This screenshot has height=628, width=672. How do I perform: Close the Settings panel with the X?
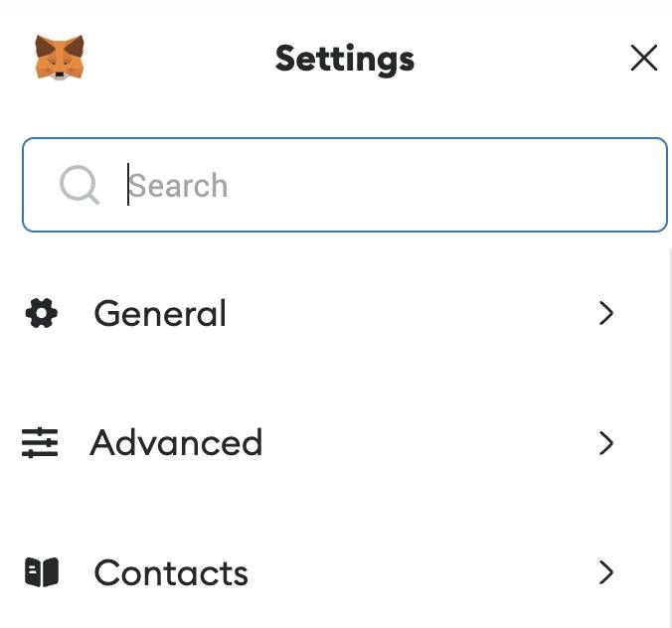(x=644, y=58)
